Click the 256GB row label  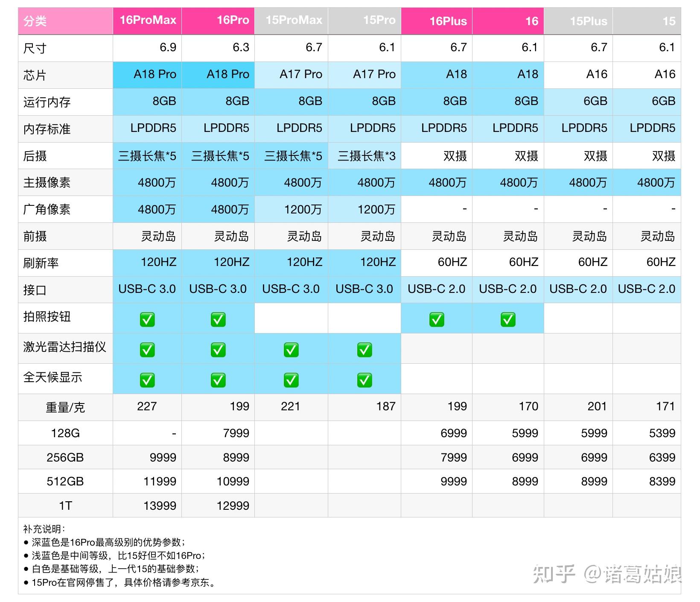click(65, 457)
